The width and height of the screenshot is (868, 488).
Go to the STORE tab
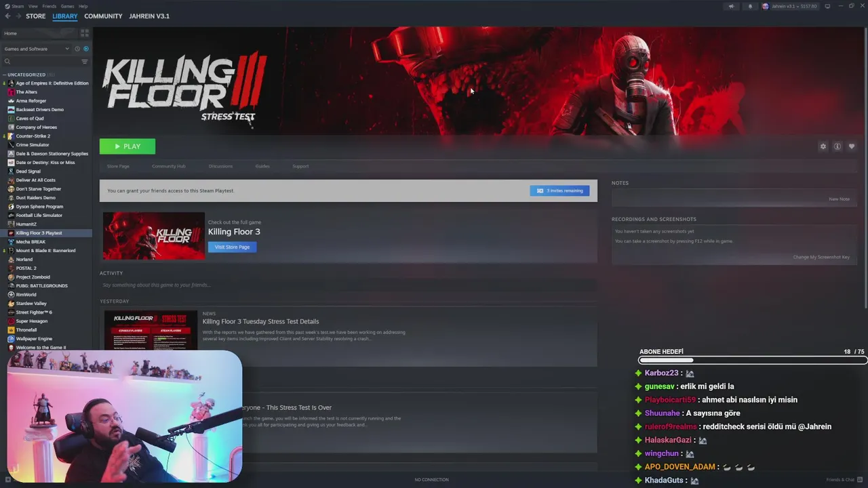pyautogui.click(x=36, y=16)
